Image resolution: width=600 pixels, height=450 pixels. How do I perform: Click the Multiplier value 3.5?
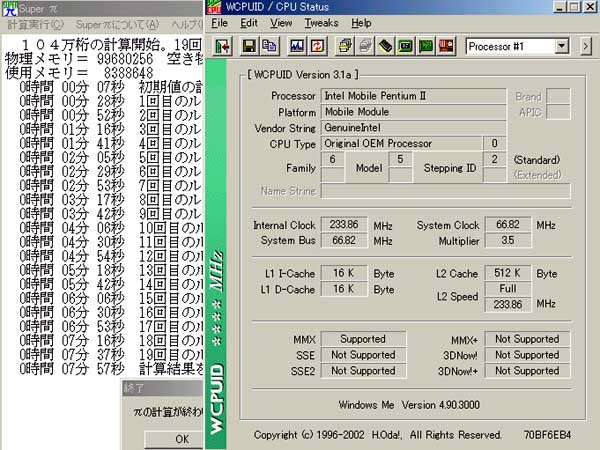coord(508,240)
